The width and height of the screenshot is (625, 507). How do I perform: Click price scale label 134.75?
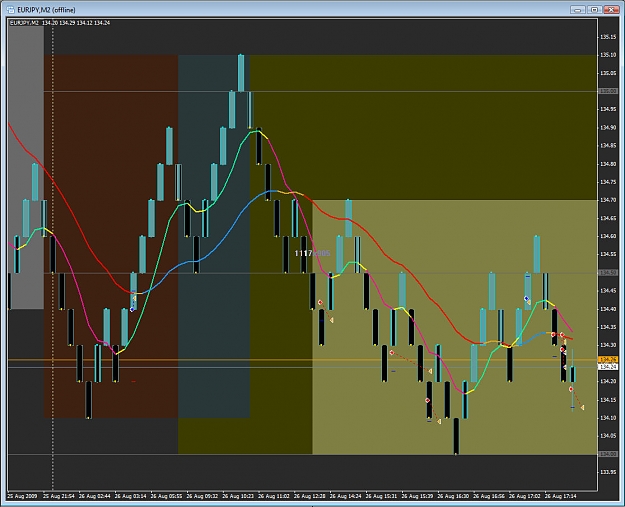tap(608, 182)
